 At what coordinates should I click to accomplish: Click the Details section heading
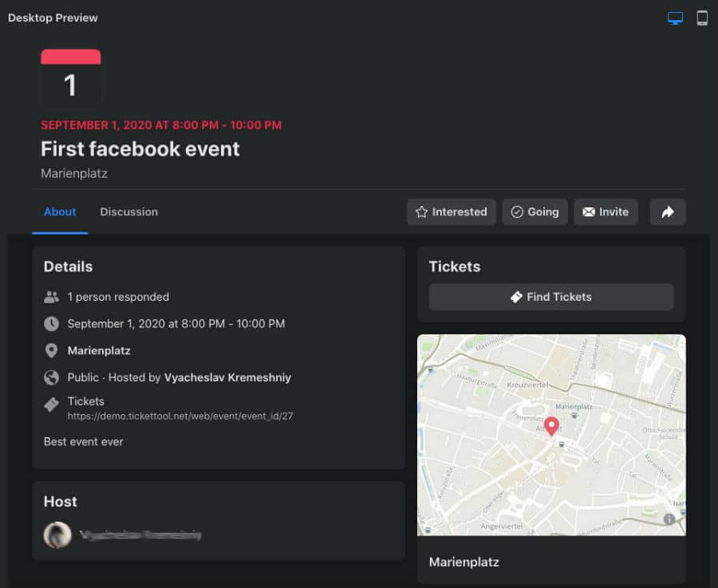tap(69, 266)
